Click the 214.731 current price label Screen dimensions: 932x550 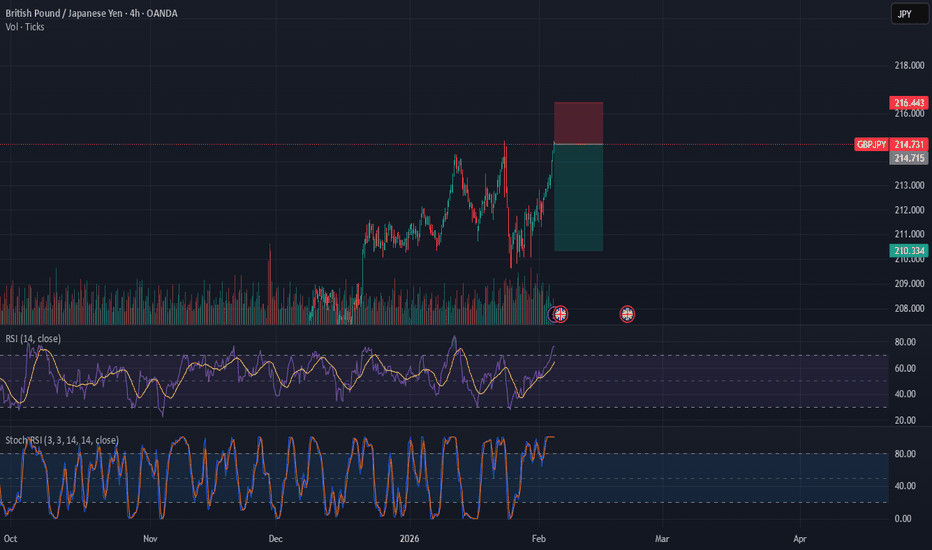pos(907,145)
